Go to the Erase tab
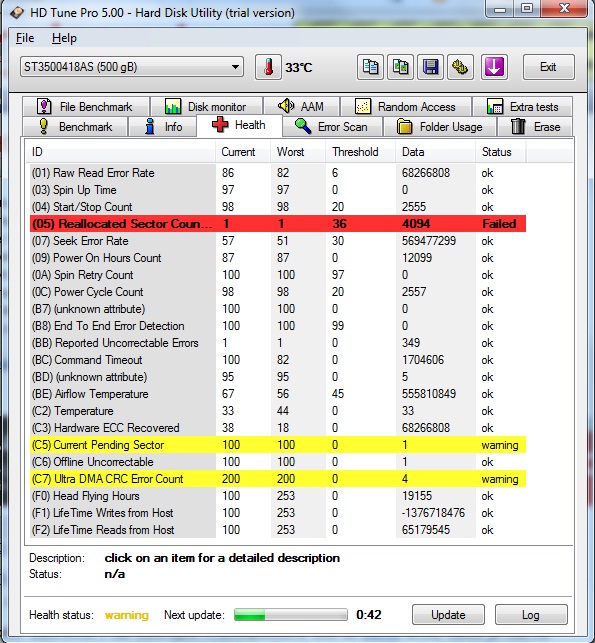This screenshot has width=595, height=643. point(536,126)
